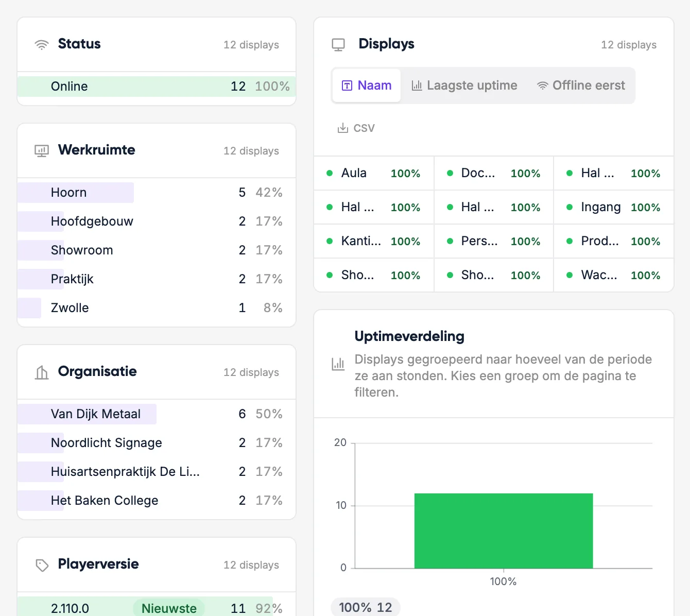Select the Hoofdgebouw workspace row
Screen dimensions: 690x616
(157, 221)
